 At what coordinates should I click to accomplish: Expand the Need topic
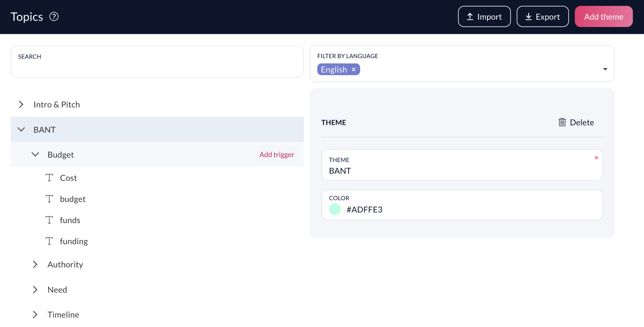(35, 290)
